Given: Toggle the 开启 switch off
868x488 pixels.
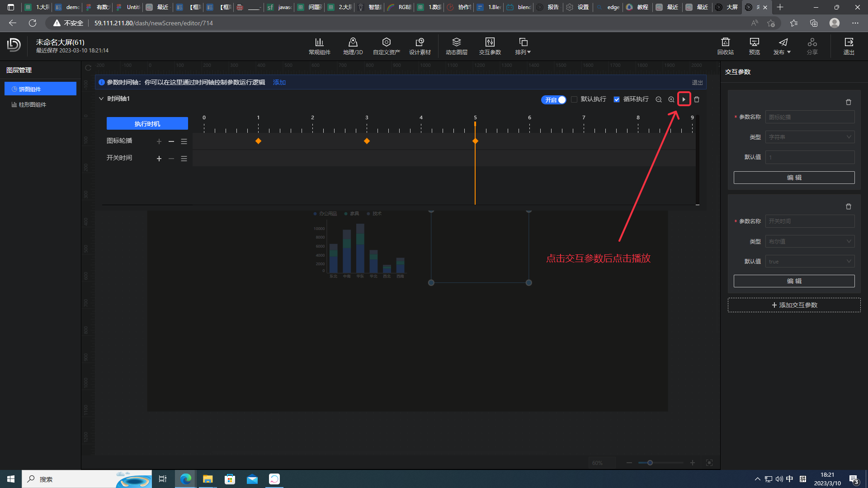Looking at the screenshot, I should point(554,100).
